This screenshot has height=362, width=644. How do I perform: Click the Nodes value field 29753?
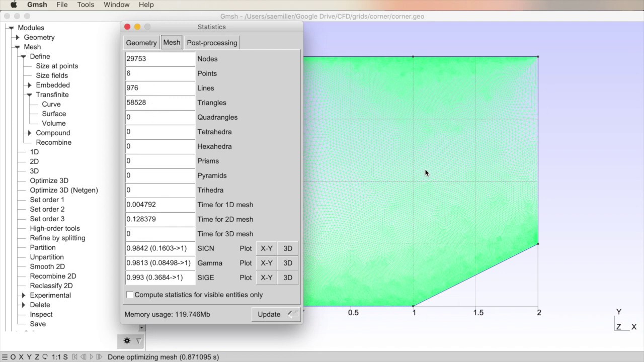[x=160, y=59]
